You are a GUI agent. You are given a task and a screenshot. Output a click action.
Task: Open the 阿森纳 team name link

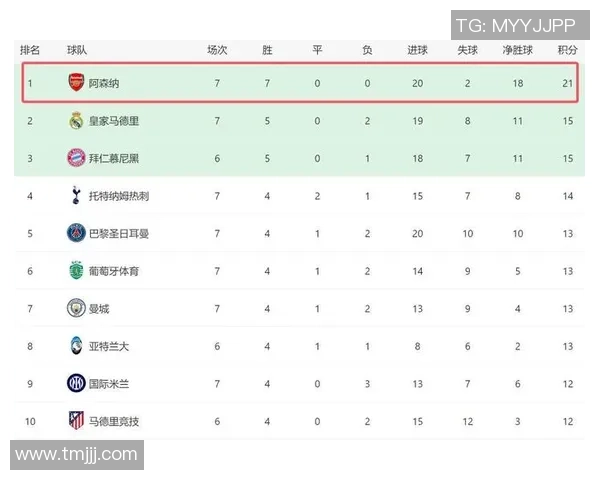coord(104,83)
